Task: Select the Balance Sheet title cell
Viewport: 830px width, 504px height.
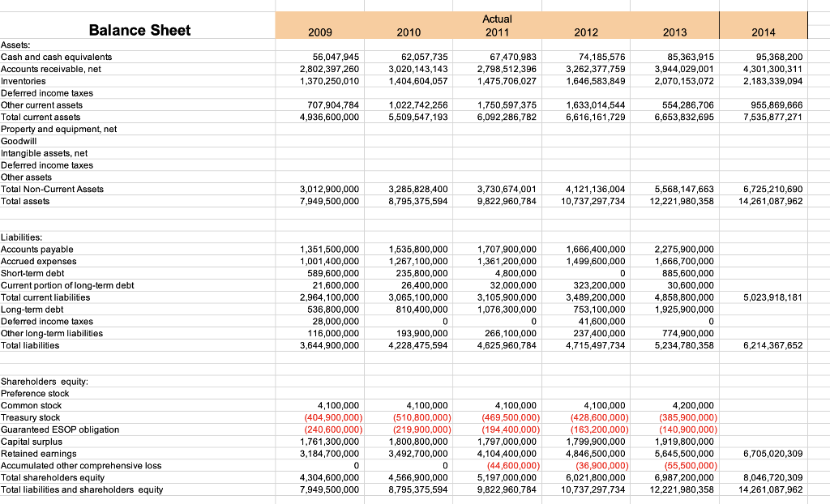Action: [139, 30]
